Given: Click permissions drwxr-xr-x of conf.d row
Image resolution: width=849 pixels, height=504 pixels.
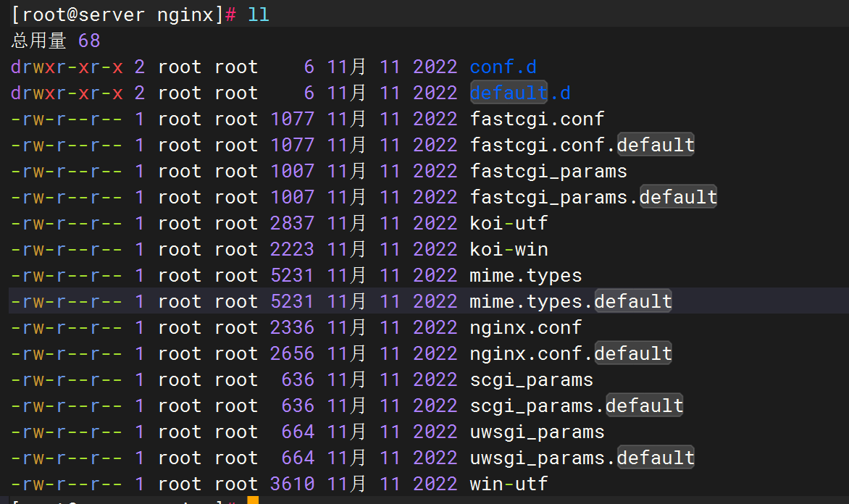Looking at the screenshot, I should (67, 67).
